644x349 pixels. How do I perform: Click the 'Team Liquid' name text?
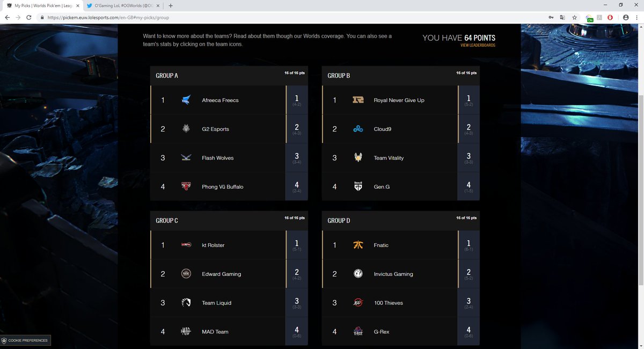pyautogui.click(x=216, y=303)
